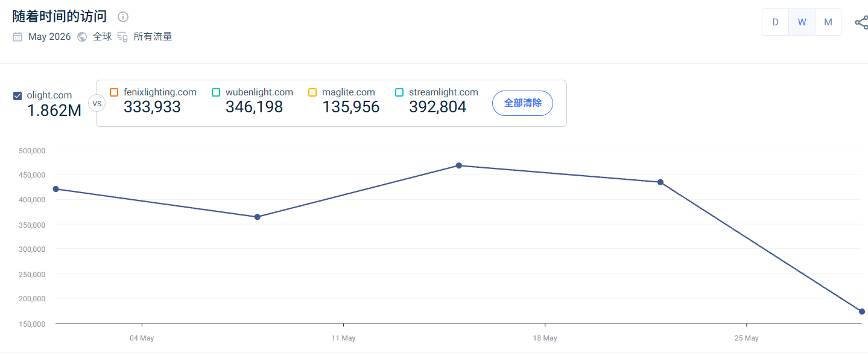Click the 全部清除 button
868x355 pixels.
click(x=523, y=103)
